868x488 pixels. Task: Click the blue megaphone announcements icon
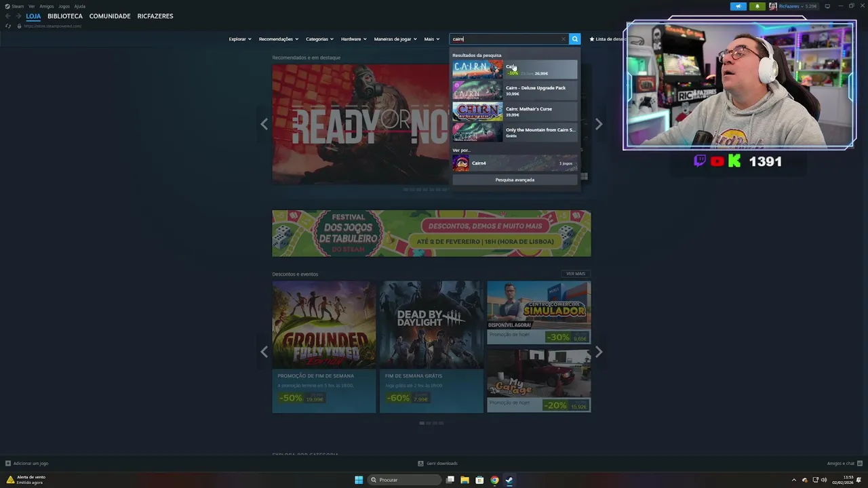[x=738, y=6]
